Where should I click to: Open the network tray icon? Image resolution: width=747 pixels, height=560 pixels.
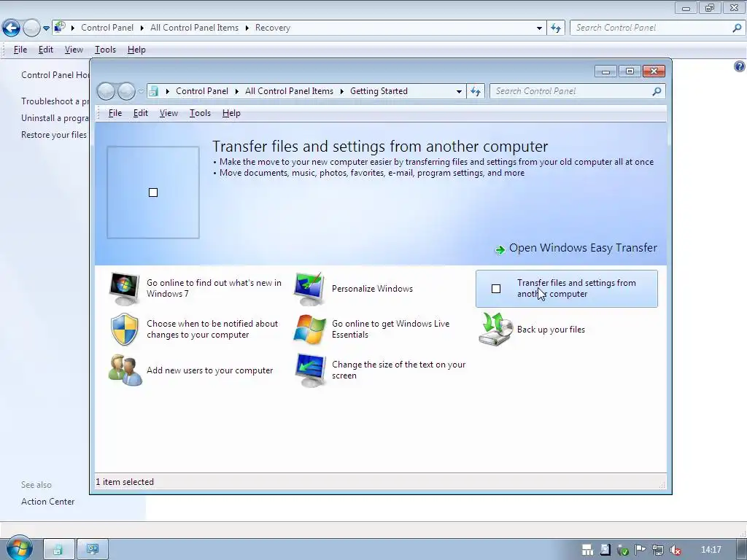[x=657, y=550]
